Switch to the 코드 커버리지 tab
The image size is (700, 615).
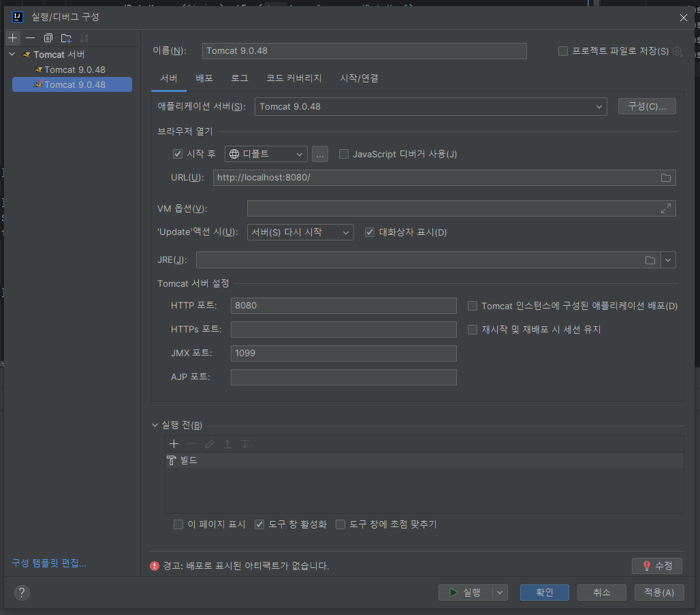tap(293, 78)
